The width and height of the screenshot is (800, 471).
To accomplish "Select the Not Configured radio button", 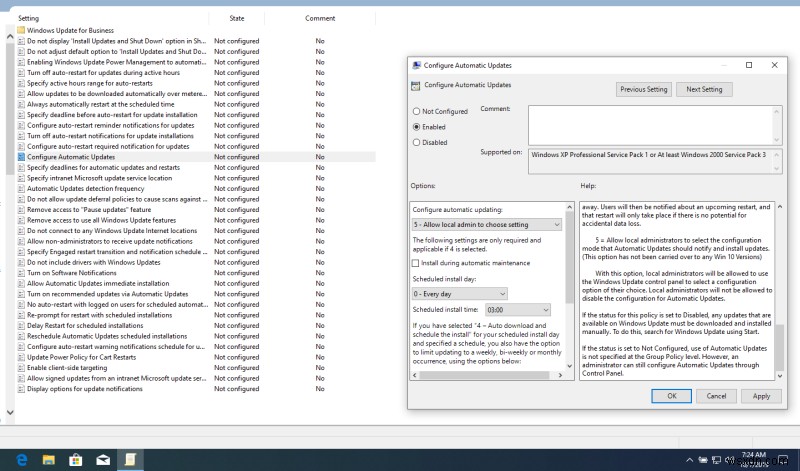I will [416, 111].
